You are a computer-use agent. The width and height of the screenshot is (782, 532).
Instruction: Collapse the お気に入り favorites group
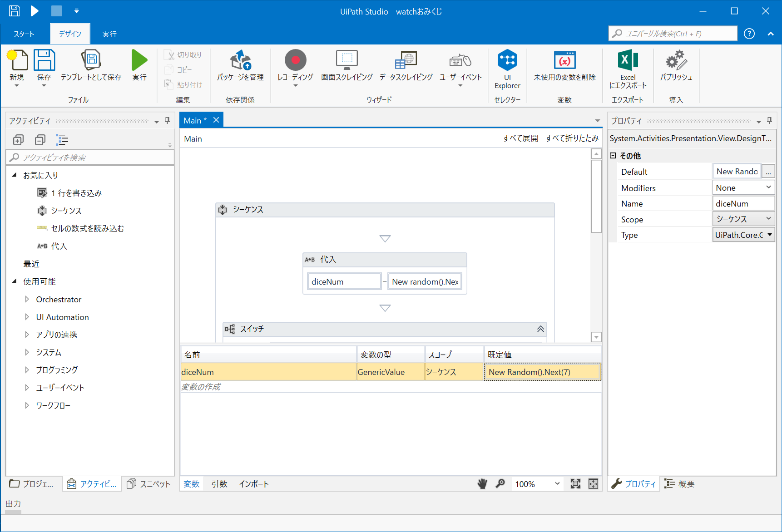(x=14, y=175)
